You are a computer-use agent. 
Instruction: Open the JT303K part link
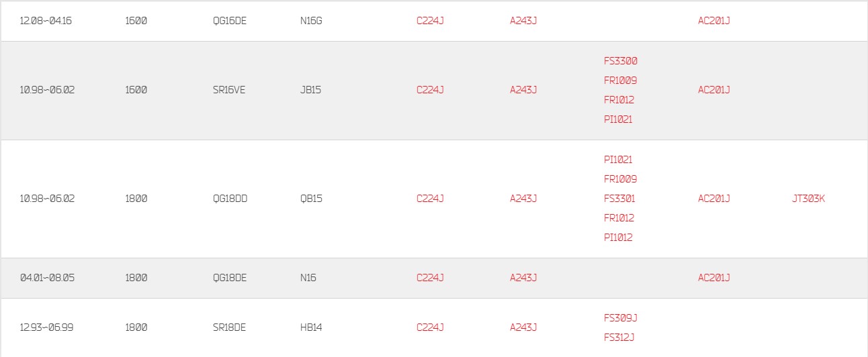click(808, 199)
